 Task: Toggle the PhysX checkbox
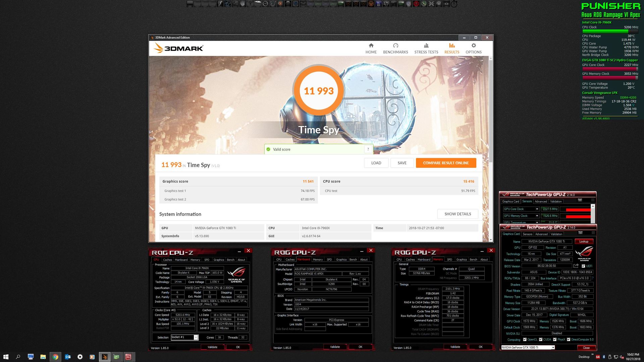pos(555,340)
